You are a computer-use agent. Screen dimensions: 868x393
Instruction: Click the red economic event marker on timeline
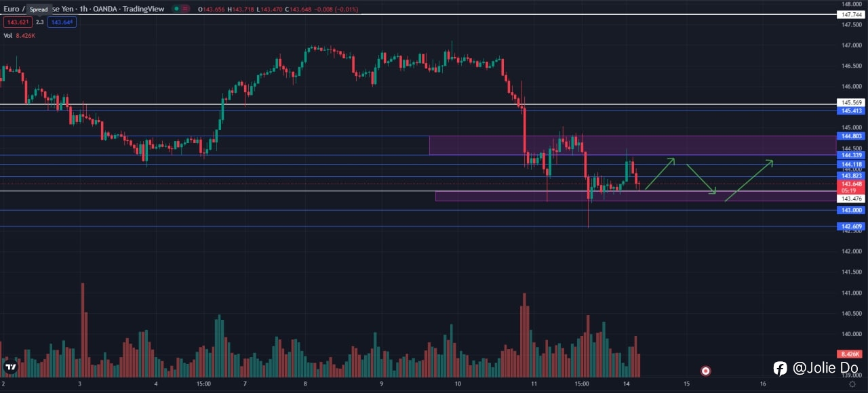coord(705,371)
